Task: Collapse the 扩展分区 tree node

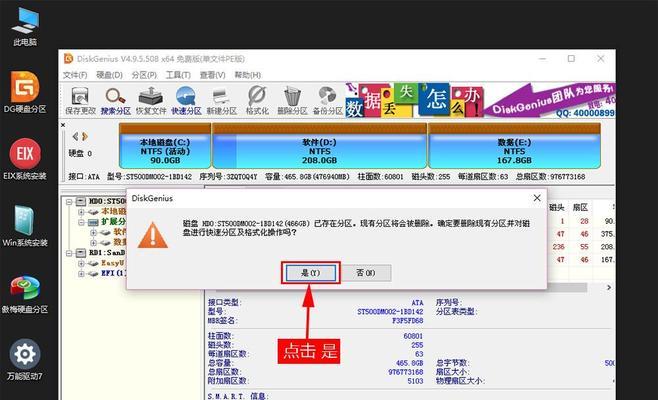Action: (x=81, y=222)
